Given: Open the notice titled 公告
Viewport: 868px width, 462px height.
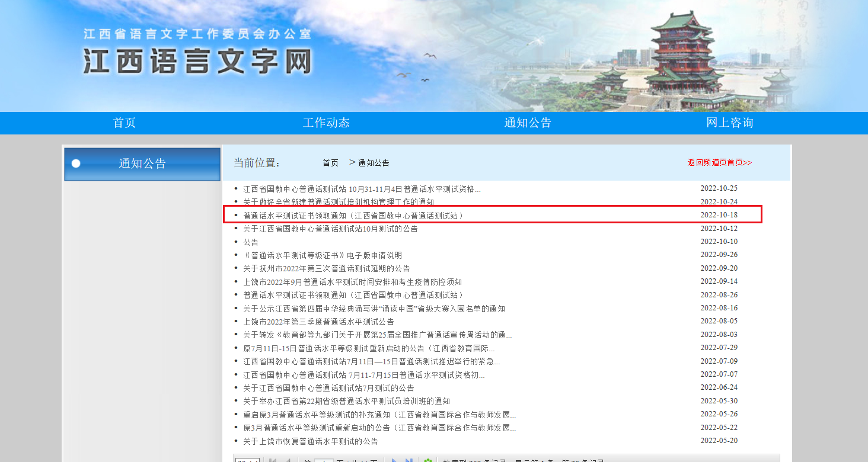Looking at the screenshot, I should [251, 242].
